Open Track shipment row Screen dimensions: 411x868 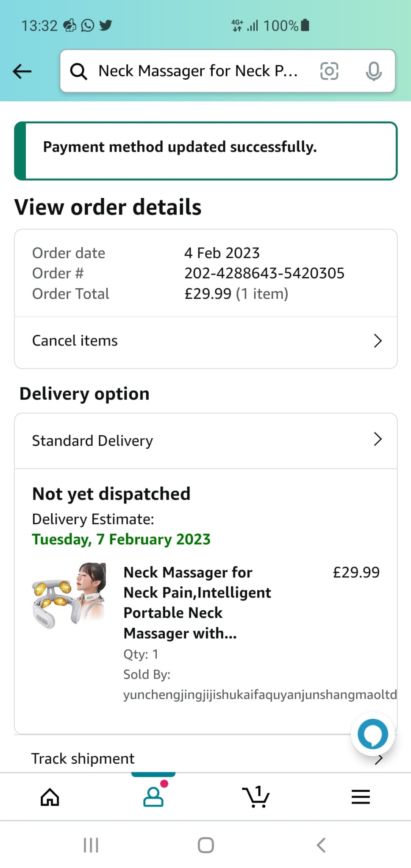tap(83, 759)
